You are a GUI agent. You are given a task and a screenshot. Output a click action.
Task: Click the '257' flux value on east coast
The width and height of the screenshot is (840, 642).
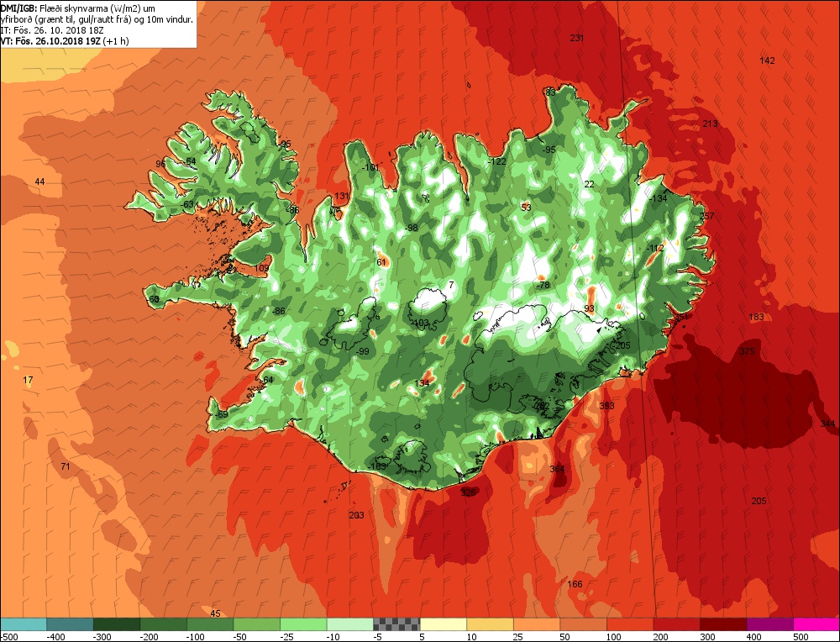coord(706,216)
